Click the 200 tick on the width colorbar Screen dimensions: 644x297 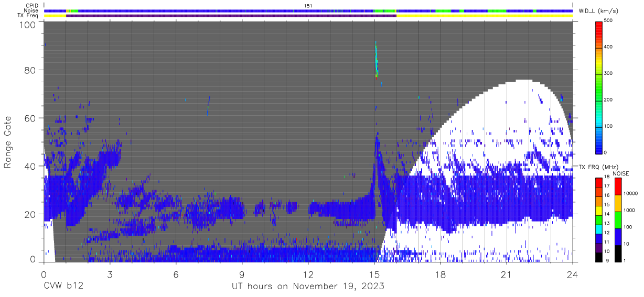pos(609,100)
